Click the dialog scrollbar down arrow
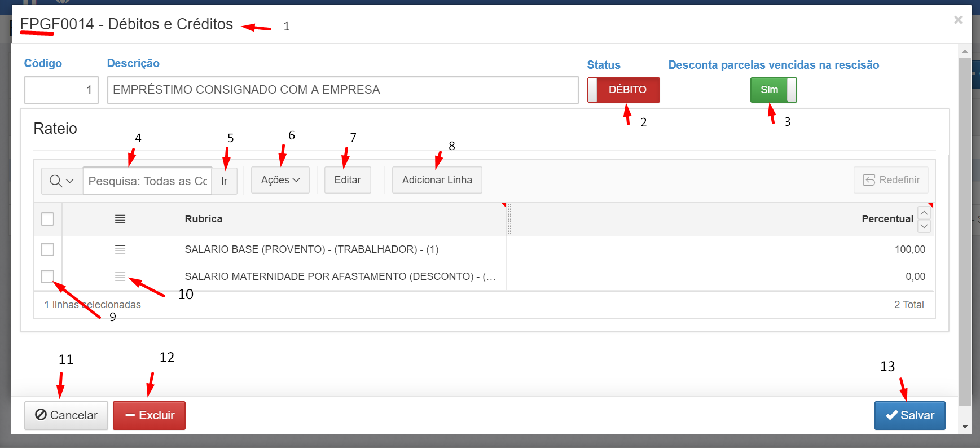The height and width of the screenshot is (448, 980). (965, 427)
